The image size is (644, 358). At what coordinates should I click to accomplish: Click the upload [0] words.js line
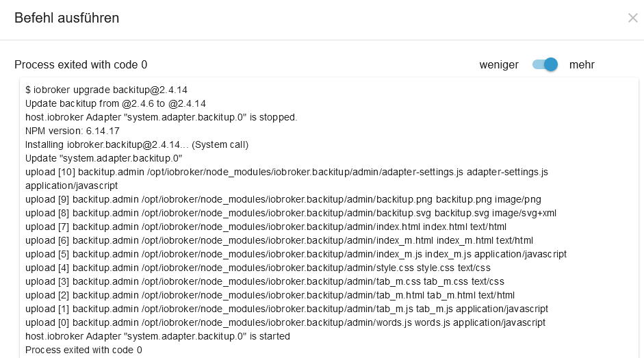point(285,322)
